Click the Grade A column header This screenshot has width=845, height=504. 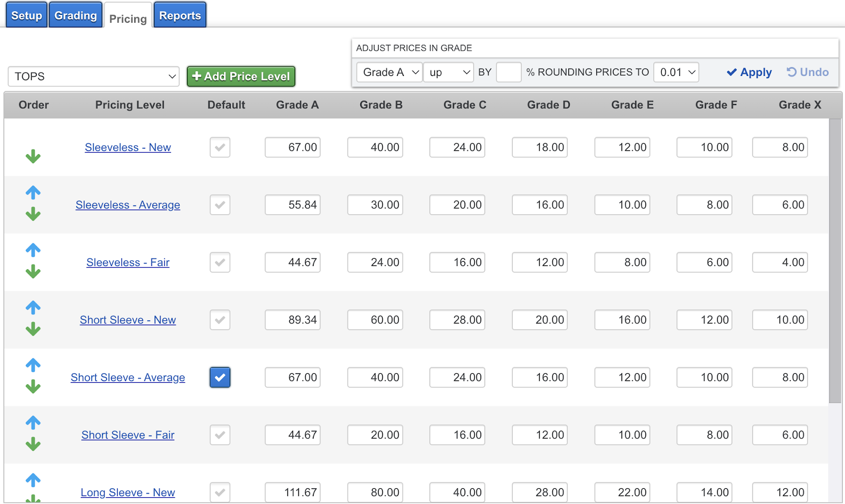tap(297, 105)
